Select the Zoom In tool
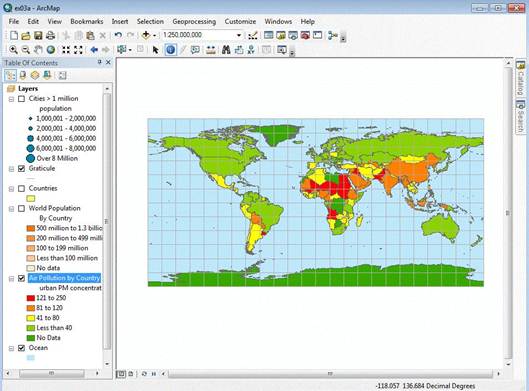Screen dimensions: 529x391 click(x=13, y=50)
